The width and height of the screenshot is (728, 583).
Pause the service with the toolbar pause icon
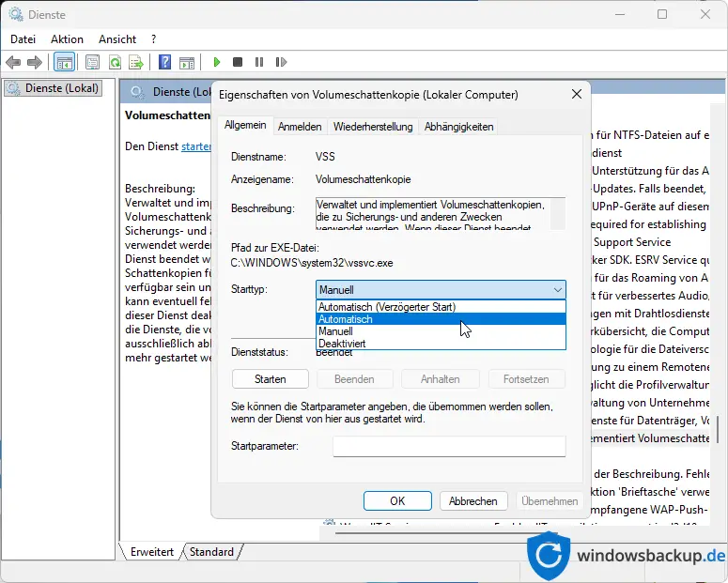pos(259,62)
